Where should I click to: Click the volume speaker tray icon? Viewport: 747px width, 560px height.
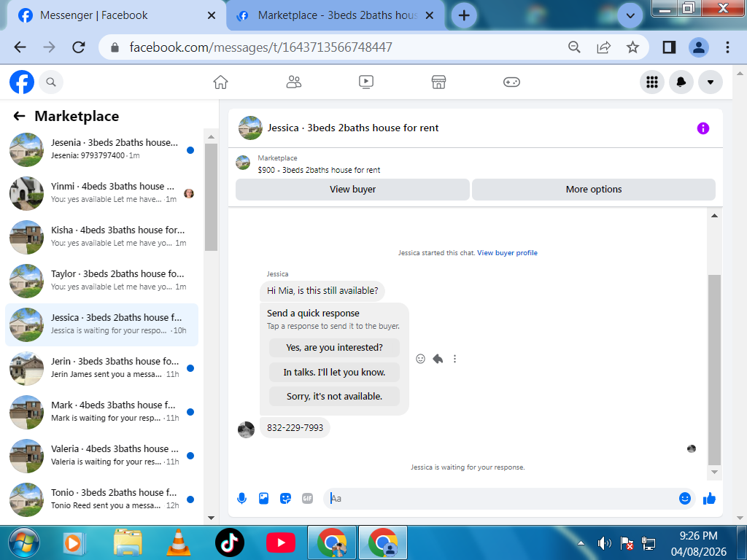pyautogui.click(x=604, y=542)
